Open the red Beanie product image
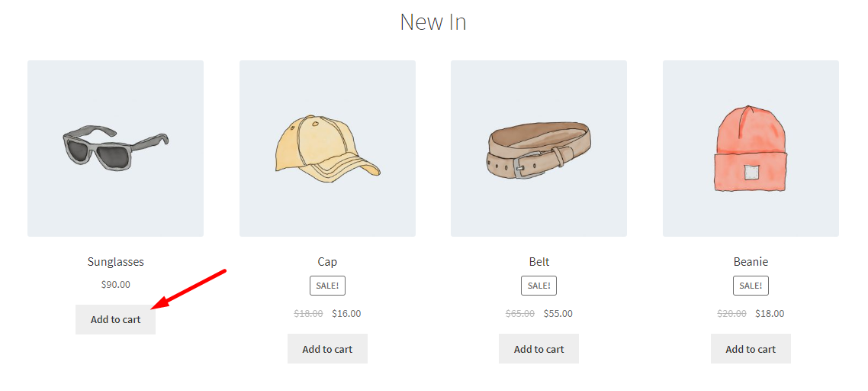Screen dimensions: 868x391 pos(751,149)
